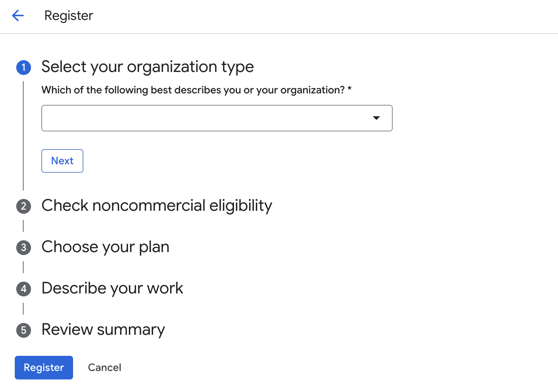Screen dimensions: 558x392
Task: Click the vertical connector line under step 1
Action: pos(23,136)
